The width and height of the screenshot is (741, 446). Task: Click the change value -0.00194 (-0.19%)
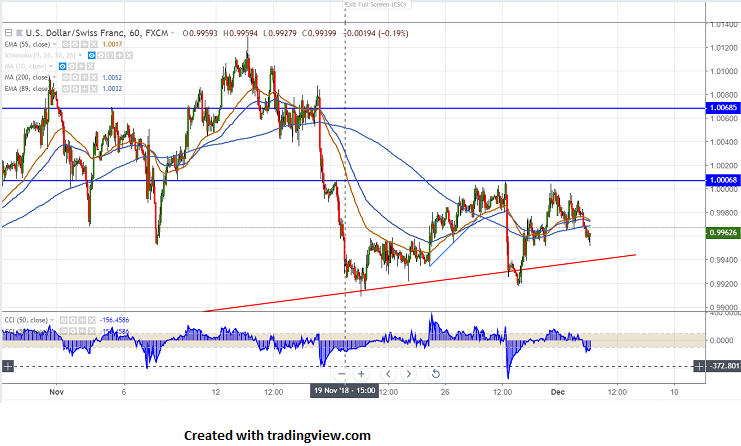[377, 33]
